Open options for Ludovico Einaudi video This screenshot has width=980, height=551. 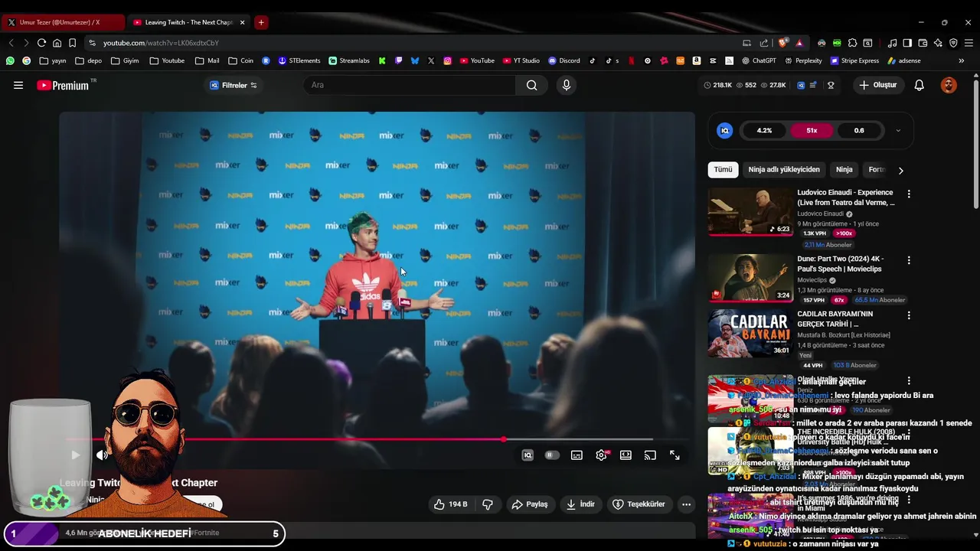pos(909,194)
